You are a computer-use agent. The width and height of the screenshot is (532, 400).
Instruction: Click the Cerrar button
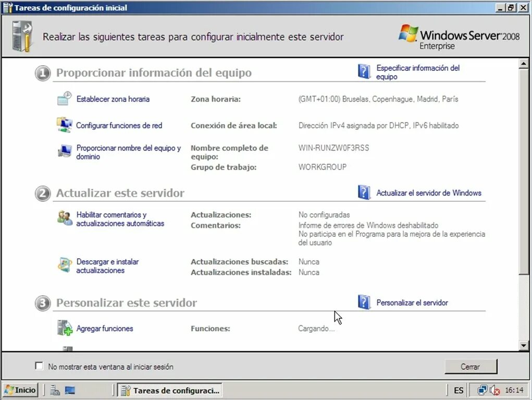tap(471, 367)
